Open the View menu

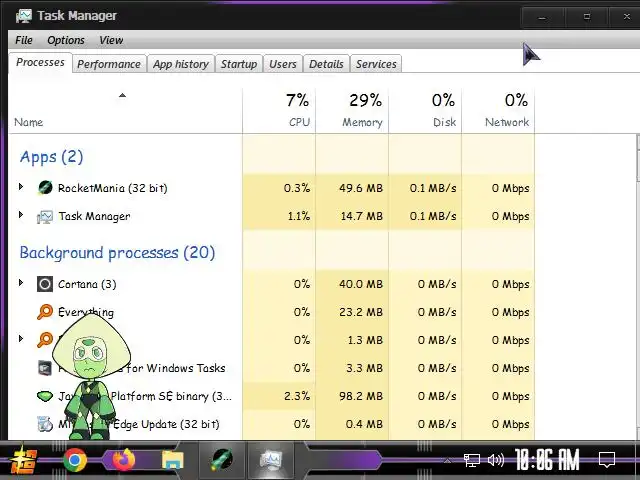coord(111,40)
